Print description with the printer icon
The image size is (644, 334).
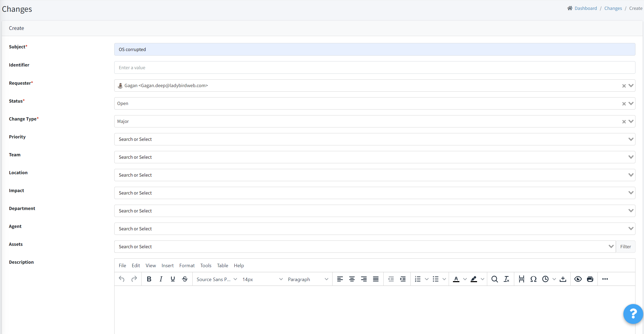(x=590, y=279)
